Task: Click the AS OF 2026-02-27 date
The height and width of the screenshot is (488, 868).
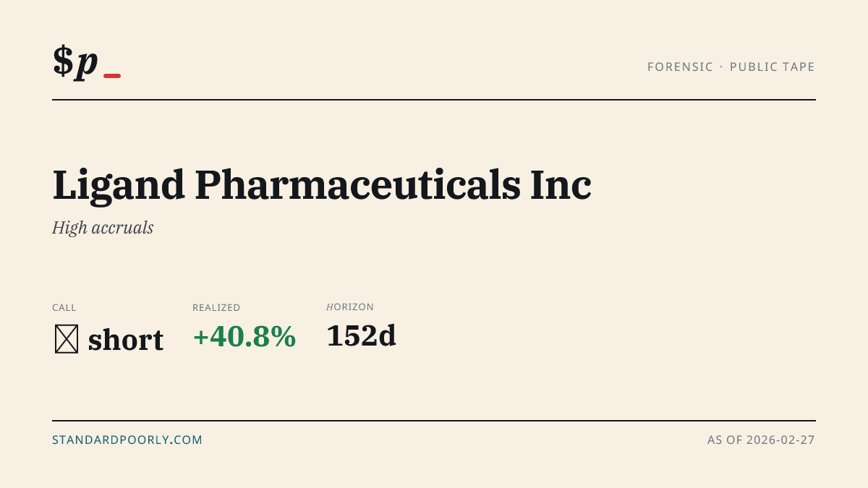Action: click(761, 440)
